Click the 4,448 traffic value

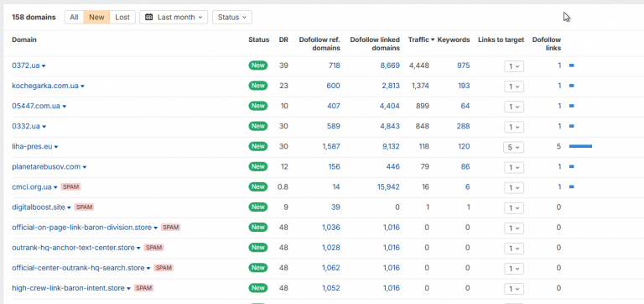[419, 66]
